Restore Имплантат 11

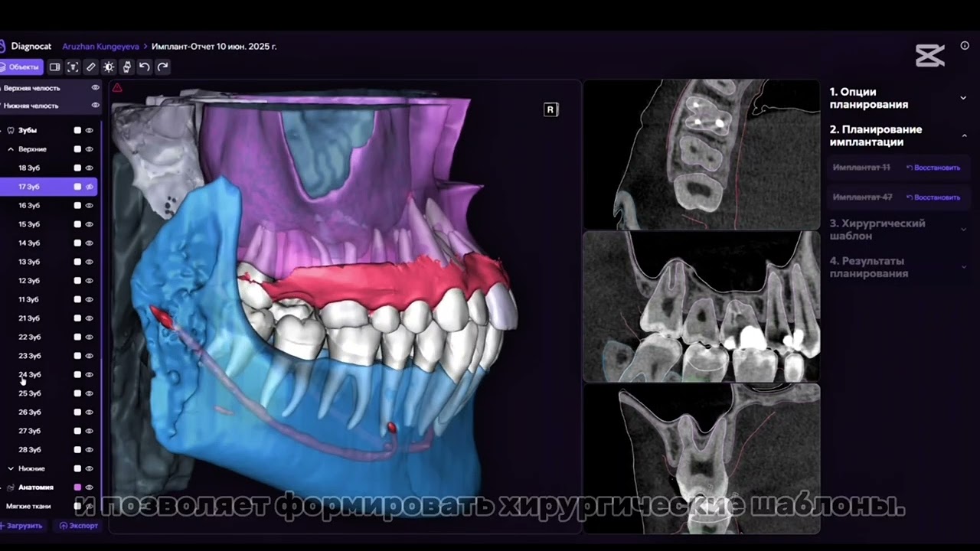pyautogui.click(x=933, y=168)
